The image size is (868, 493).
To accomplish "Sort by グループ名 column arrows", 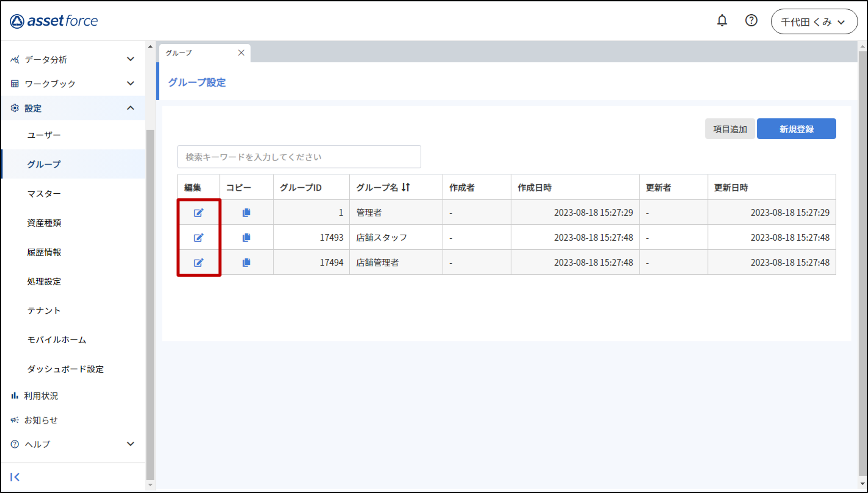I will (406, 187).
